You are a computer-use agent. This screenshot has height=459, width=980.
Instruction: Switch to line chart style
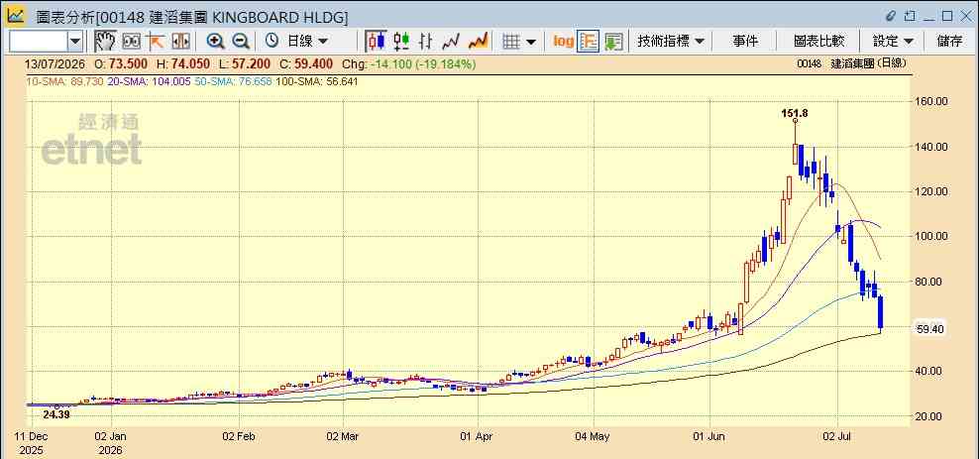pos(451,42)
